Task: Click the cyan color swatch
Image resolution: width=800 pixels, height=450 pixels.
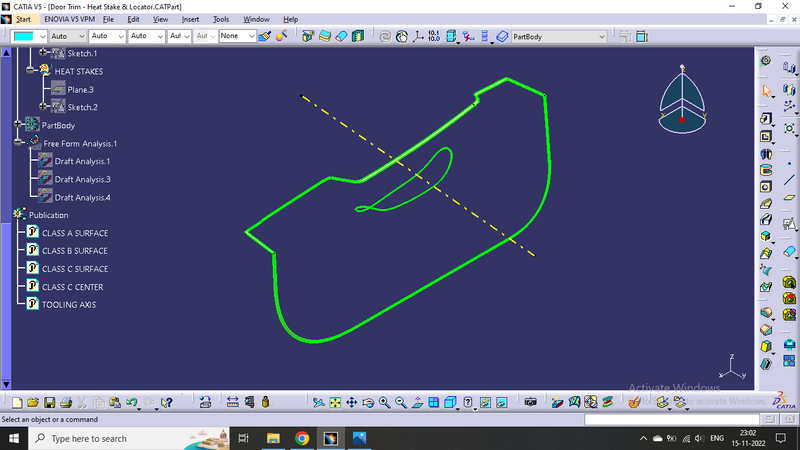Action: click(x=23, y=36)
